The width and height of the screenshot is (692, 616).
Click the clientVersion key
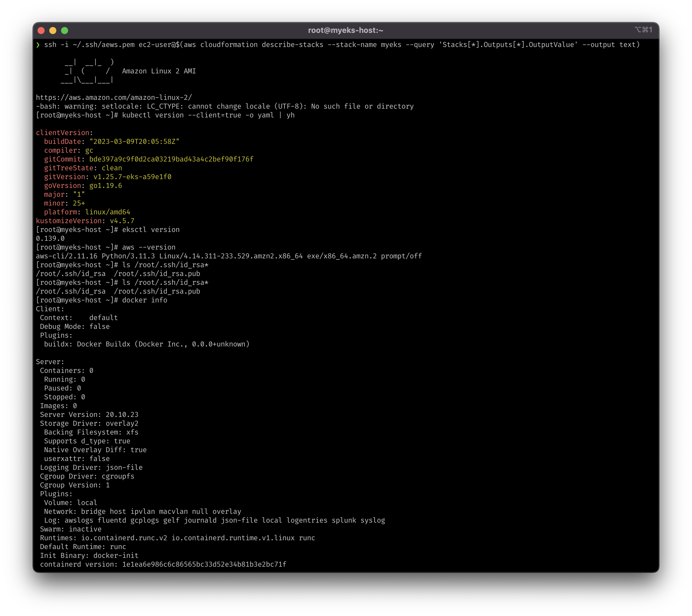(63, 133)
